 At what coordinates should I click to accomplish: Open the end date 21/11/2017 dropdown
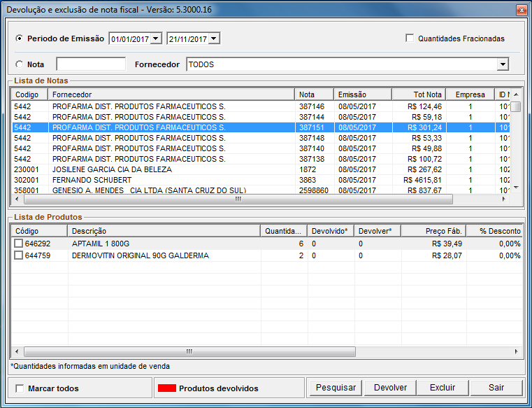pos(214,38)
